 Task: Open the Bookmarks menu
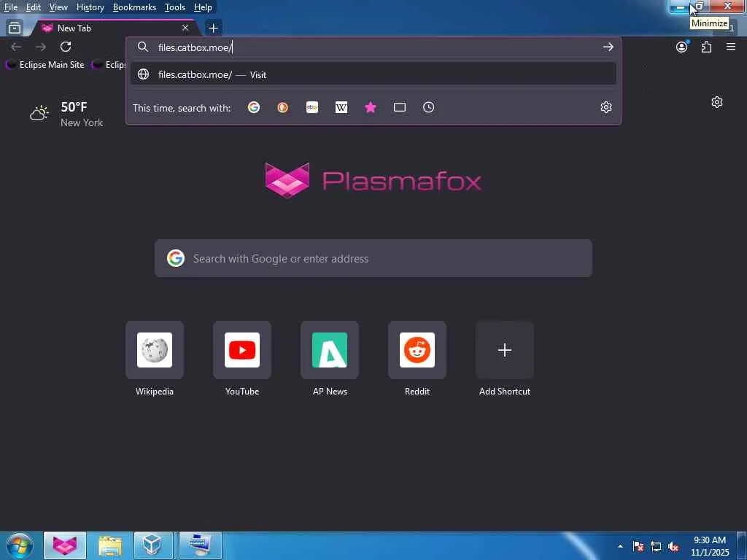click(x=134, y=7)
